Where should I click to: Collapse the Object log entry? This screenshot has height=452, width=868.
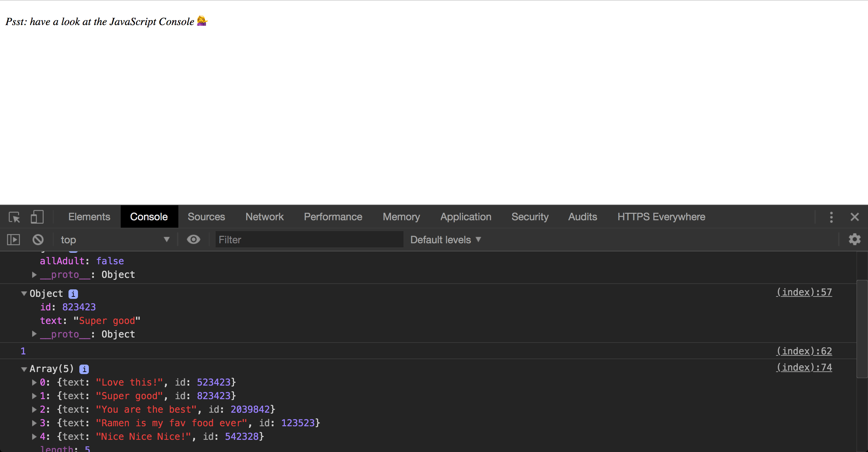pyautogui.click(x=24, y=293)
